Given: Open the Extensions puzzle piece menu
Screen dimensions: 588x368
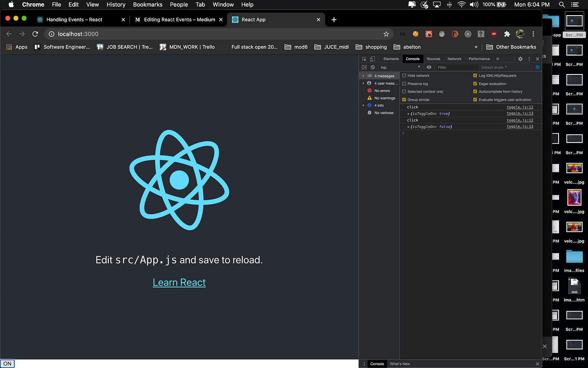Looking at the screenshot, I should pos(507,34).
